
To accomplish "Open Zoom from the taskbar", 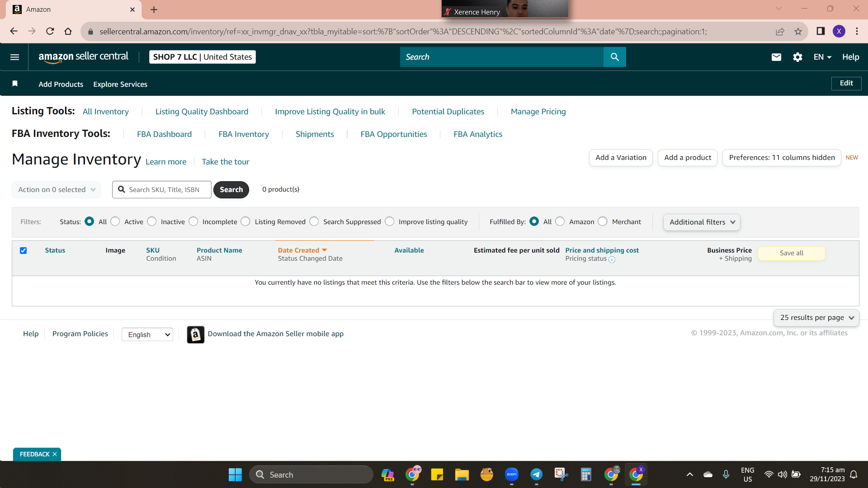I will tap(511, 474).
